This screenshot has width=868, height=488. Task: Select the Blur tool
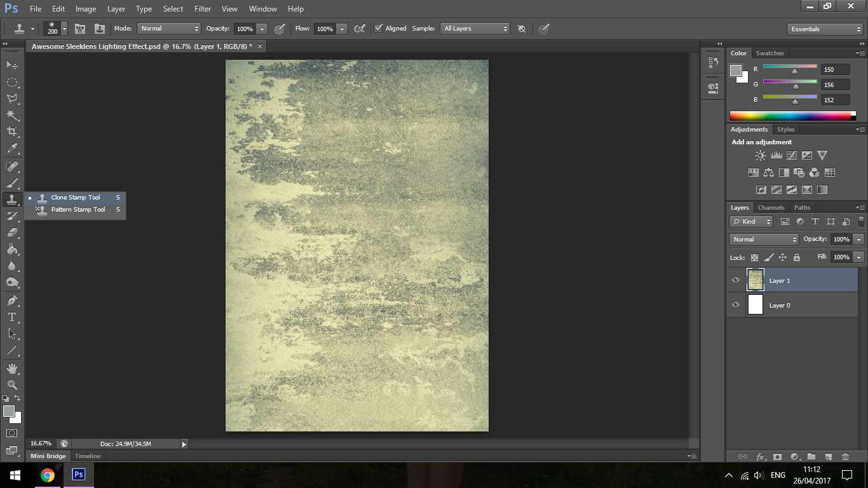12,266
